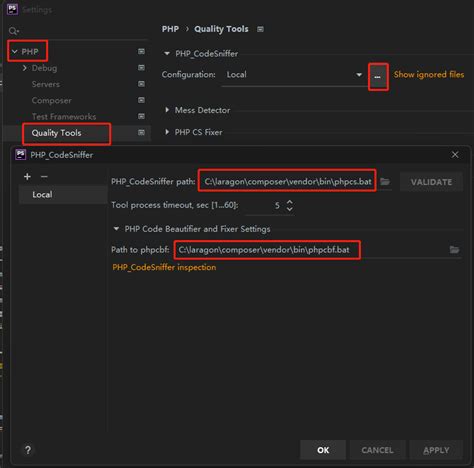The width and height of the screenshot is (474, 468).
Task: Open the PHP_CodeSniffer inspection link
Action: pos(164,267)
